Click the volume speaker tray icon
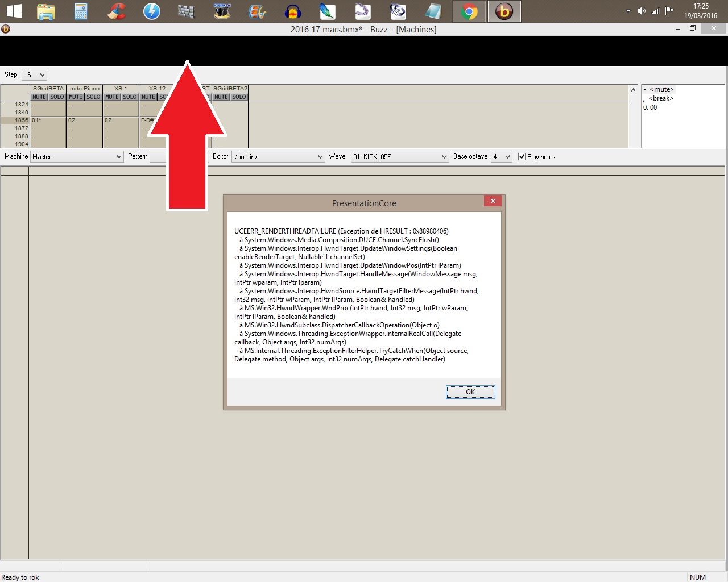 (x=642, y=11)
